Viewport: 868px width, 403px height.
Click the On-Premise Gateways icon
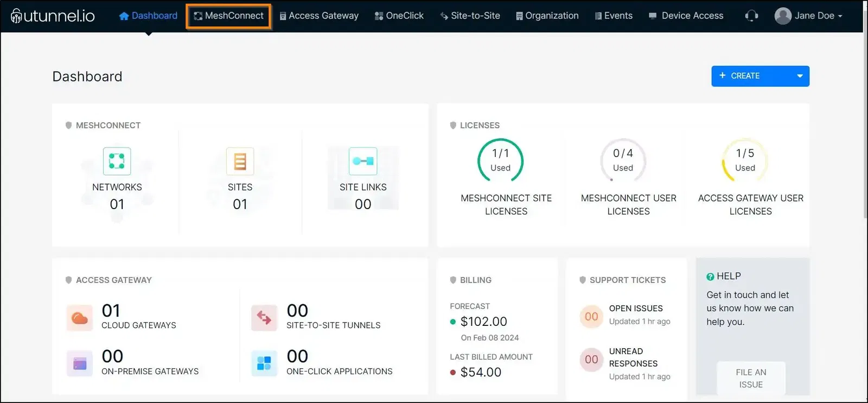pyautogui.click(x=80, y=363)
